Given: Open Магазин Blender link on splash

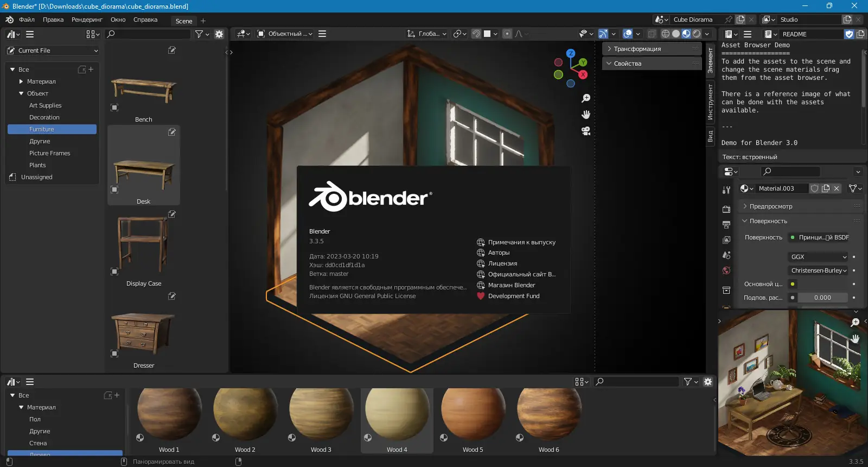Looking at the screenshot, I should pyautogui.click(x=506, y=285).
